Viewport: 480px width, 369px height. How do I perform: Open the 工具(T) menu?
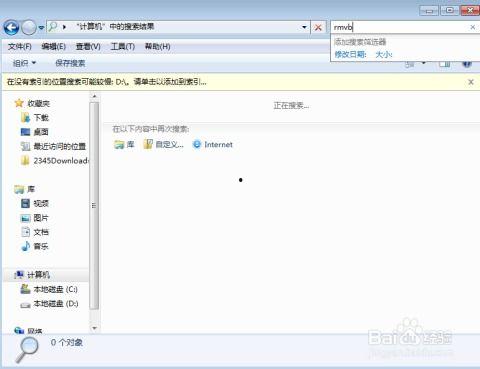pos(122,47)
